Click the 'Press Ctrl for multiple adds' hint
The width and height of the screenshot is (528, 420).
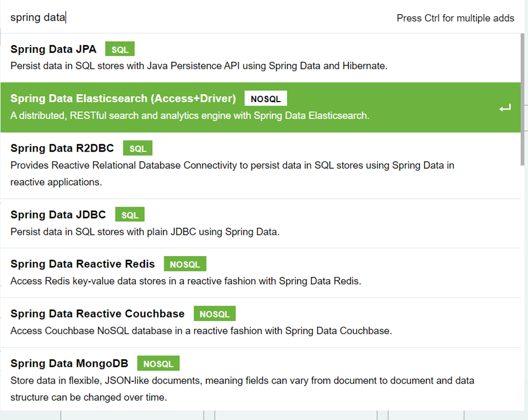click(456, 18)
